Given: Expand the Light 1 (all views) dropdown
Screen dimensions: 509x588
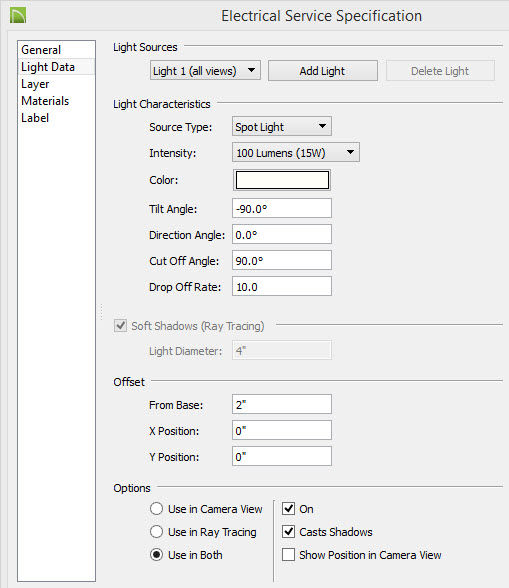Looking at the screenshot, I should pyautogui.click(x=205, y=70).
